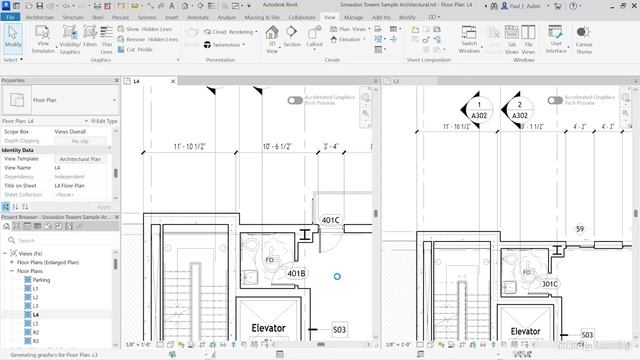Viewport: 640px width, 360px height.
Task: Open the User Interface menu
Action: point(556,39)
